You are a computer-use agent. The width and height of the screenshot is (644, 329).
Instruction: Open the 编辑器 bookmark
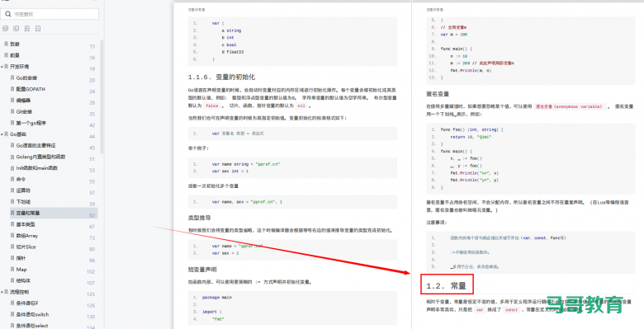[23, 100]
